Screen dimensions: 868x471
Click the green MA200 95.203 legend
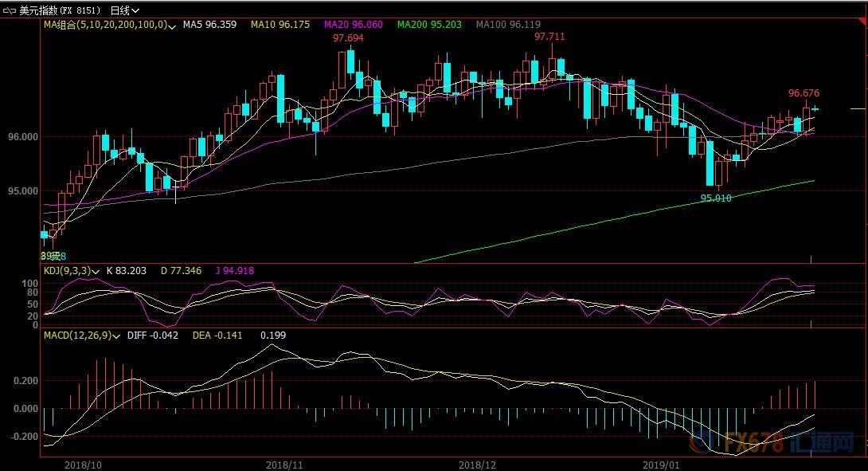click(x=429, y=25)
